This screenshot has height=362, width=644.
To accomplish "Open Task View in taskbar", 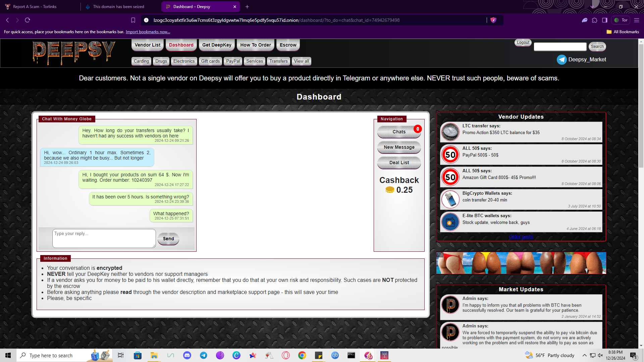I will point(121,355).
